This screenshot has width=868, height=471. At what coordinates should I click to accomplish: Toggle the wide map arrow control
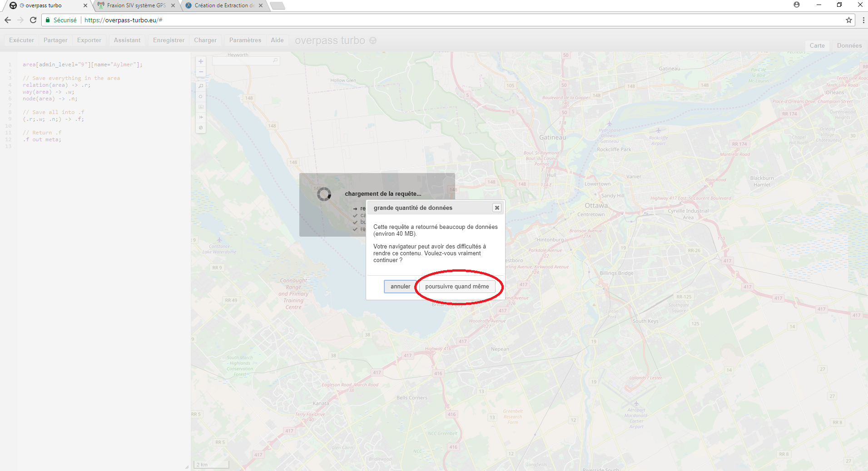[201, 117]
